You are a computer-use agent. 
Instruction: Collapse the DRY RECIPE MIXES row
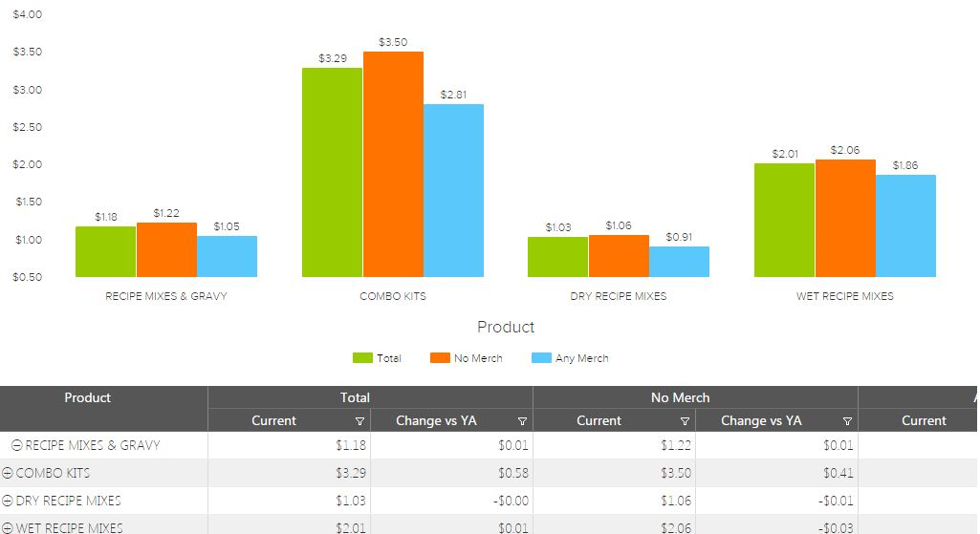coord(8,502)
